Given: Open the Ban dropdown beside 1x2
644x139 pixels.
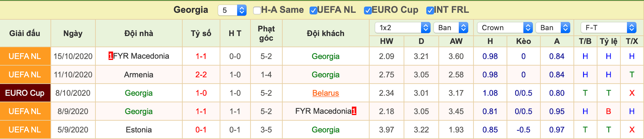Looking at the screenshot, I should coord(451,27).
